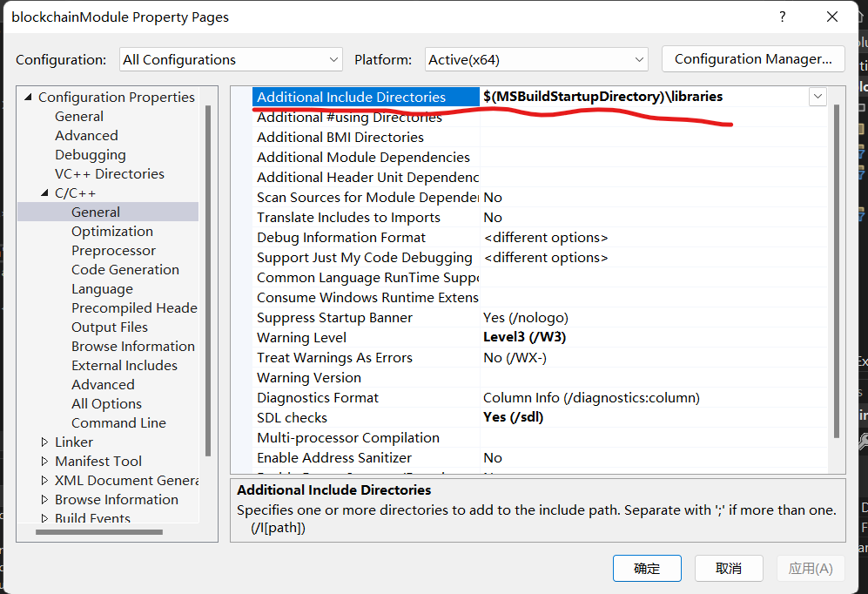Select the Preprocessor page
Viewport: 868px width, 594px height.
pos(113,251)
